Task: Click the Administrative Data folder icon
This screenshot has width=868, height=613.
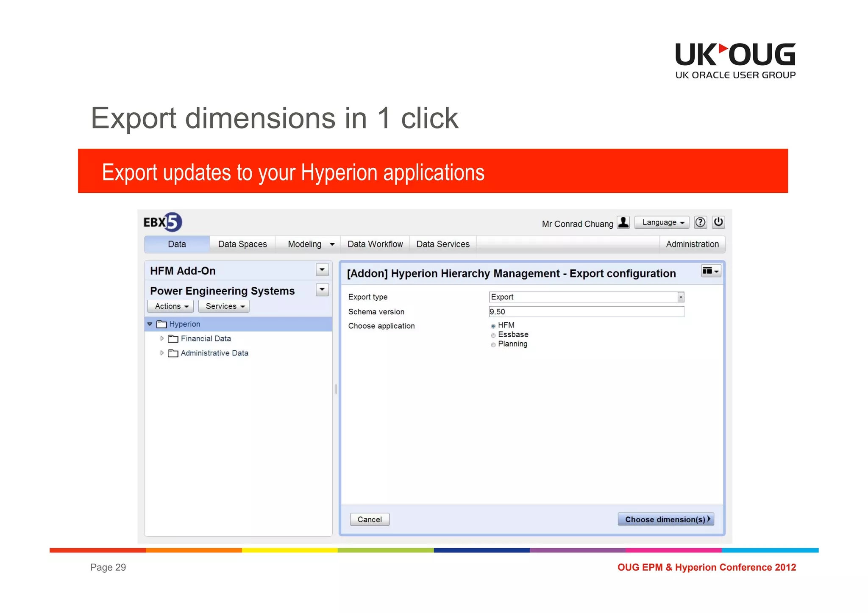Action: click(173, 353)
